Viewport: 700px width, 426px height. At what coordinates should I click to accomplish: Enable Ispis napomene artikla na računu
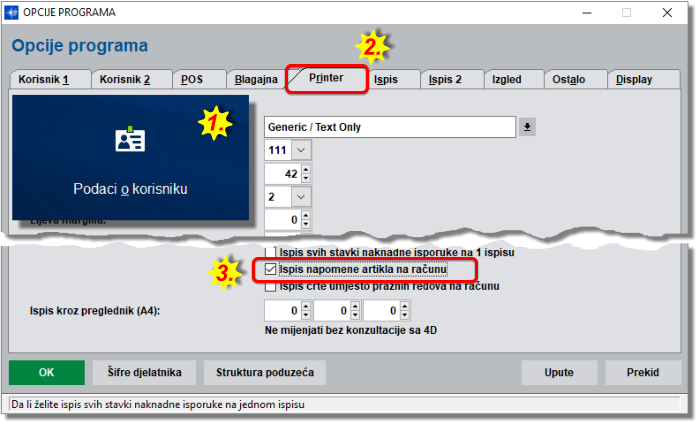click(271, 270)
